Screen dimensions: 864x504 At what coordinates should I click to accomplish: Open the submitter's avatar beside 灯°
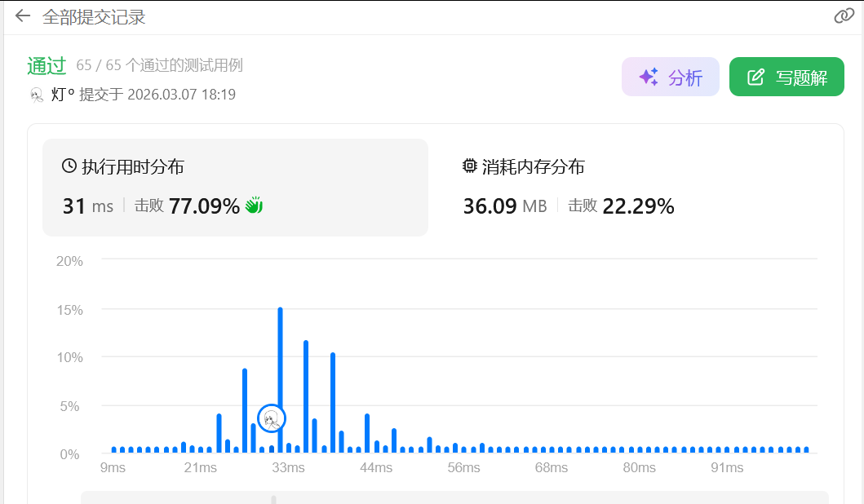click(37, 95)
